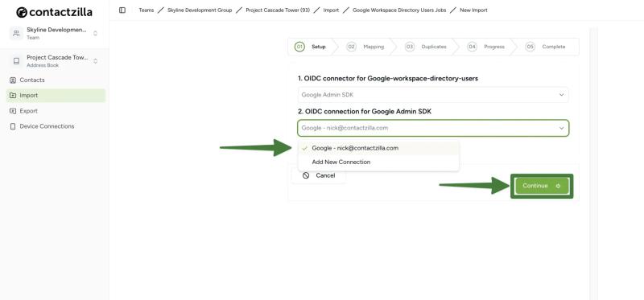Select step 01 Setup
This screenshot has width=644, height=300.
point(311,47)
